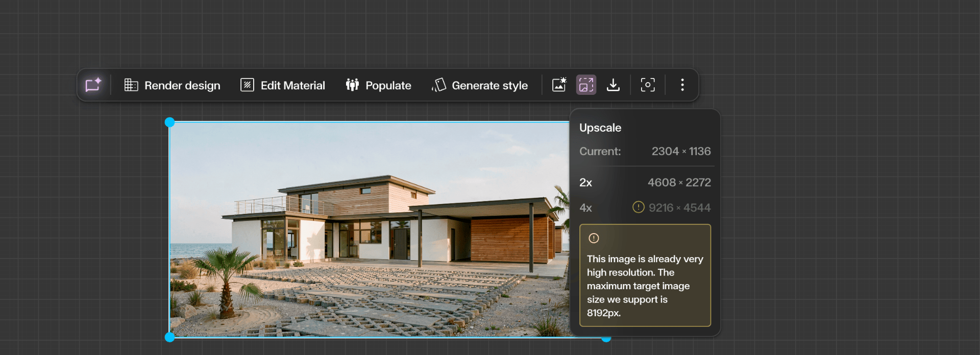Select the Edit Material tool
The image size is (980, 355).
[283, 85]
